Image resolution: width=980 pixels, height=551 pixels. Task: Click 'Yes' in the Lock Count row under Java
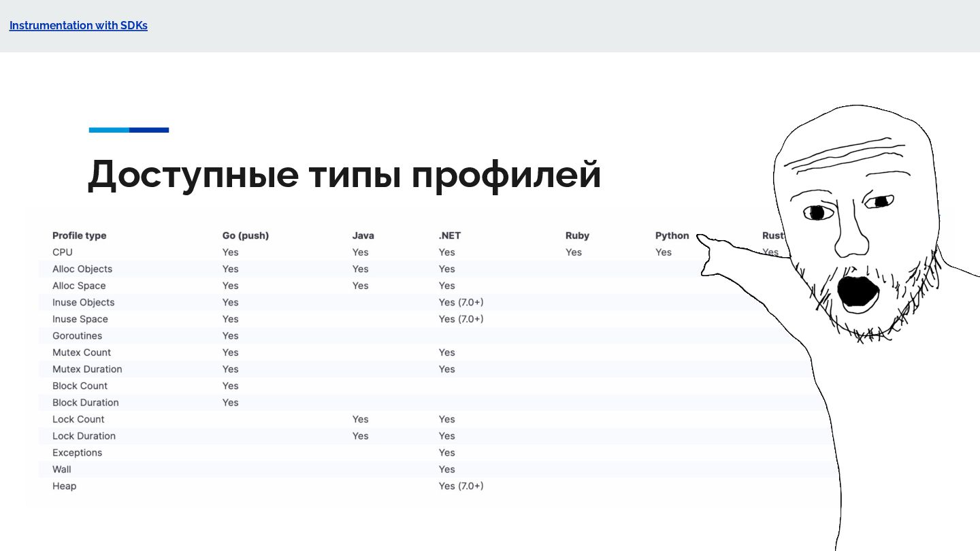click(x=361, y=419)
